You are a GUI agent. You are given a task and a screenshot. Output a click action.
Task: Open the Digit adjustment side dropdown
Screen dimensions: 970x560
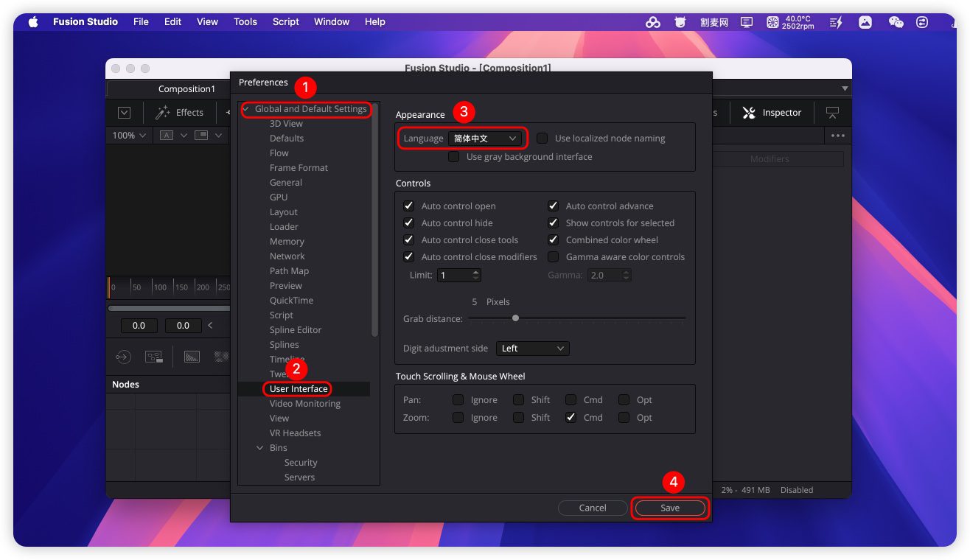click(532, 349)
